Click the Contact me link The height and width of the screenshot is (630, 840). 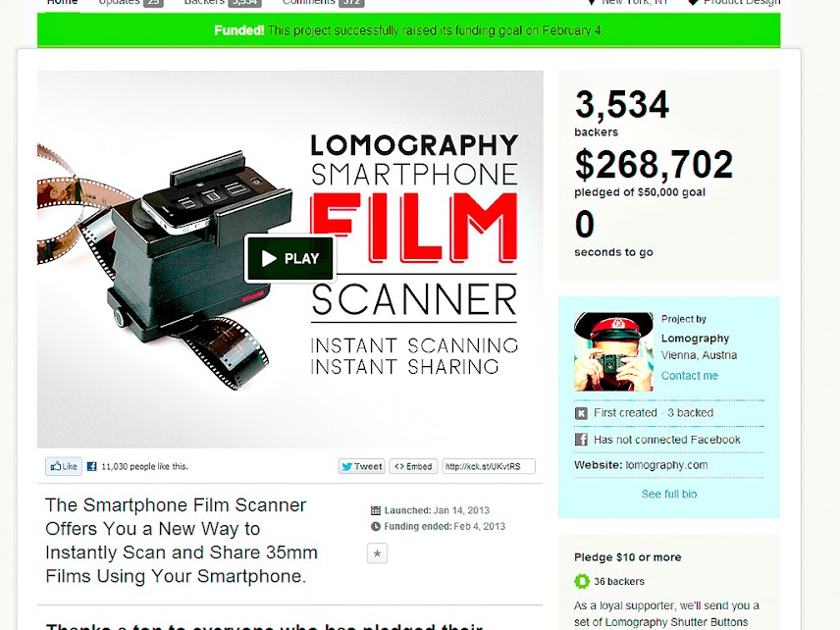point(690,376)
